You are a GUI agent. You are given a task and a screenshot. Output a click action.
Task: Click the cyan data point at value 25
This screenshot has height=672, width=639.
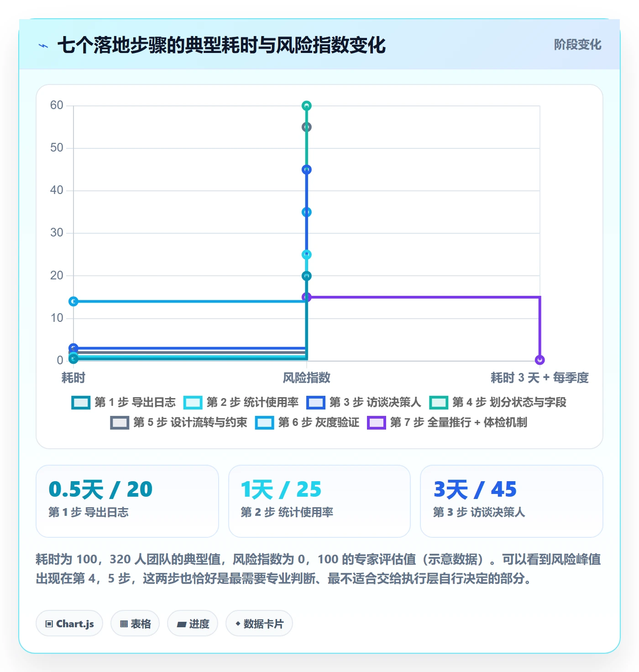click(307, 254)
